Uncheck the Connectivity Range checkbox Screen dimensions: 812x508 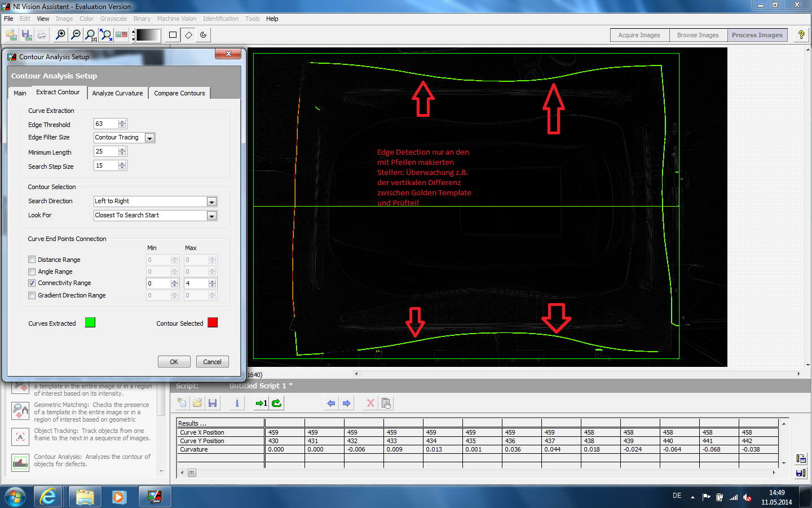coord(32,283)
